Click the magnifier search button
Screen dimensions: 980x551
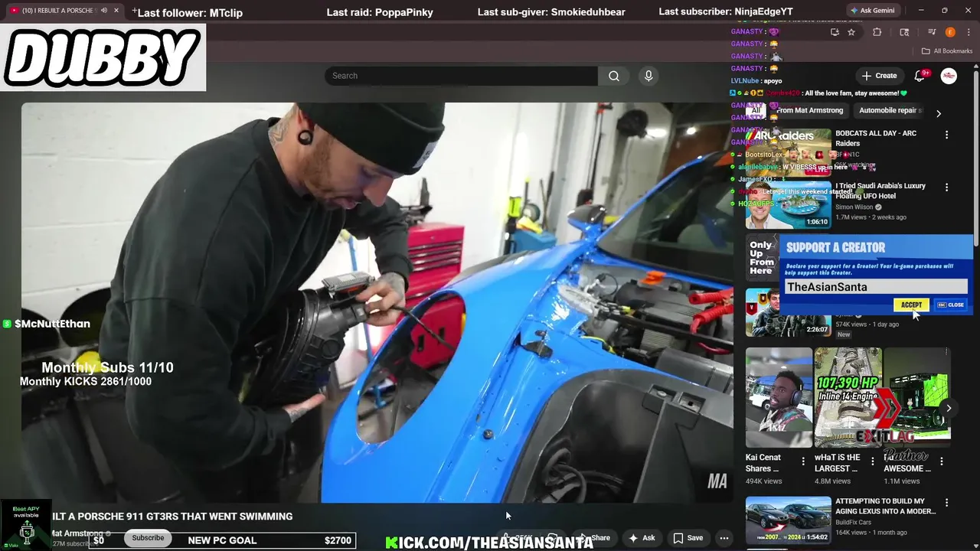(x=614, y=76)
